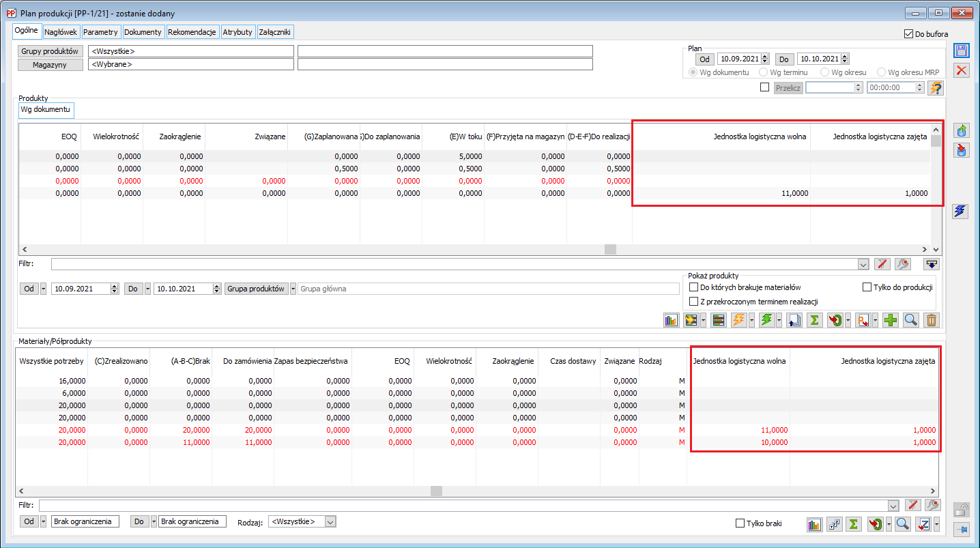Screen dimensions: 980x548
Task: Open the bar chart icon in Produkty toolbar
Action: click(x=672, y=319)
